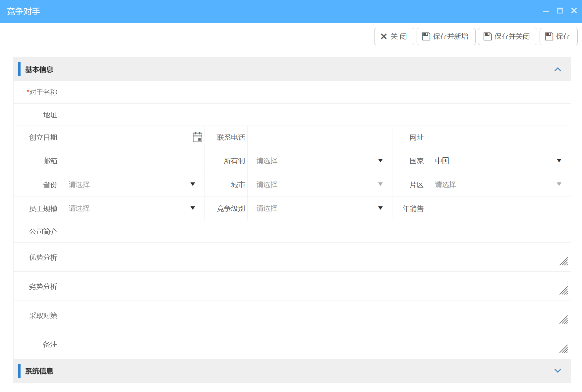Click the save icon beside 保存并新增
The image size is (582, 392).
426,36
